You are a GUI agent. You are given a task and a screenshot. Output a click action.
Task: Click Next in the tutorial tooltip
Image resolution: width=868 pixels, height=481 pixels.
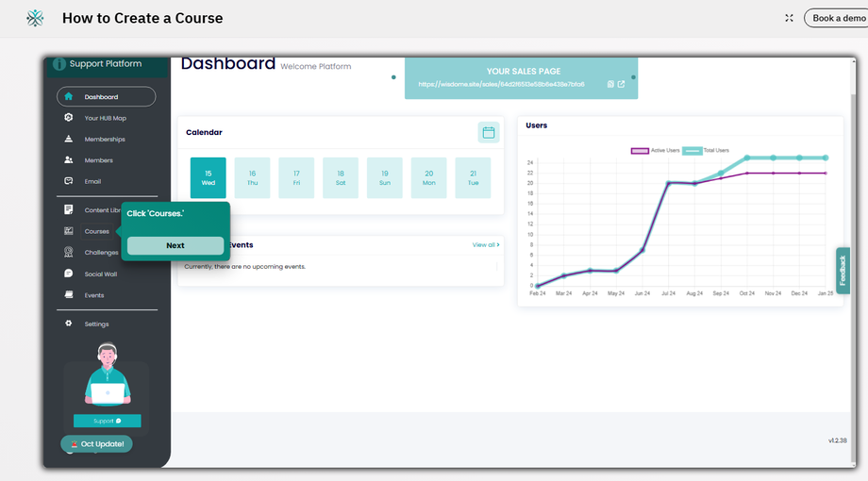pos(175,245)
